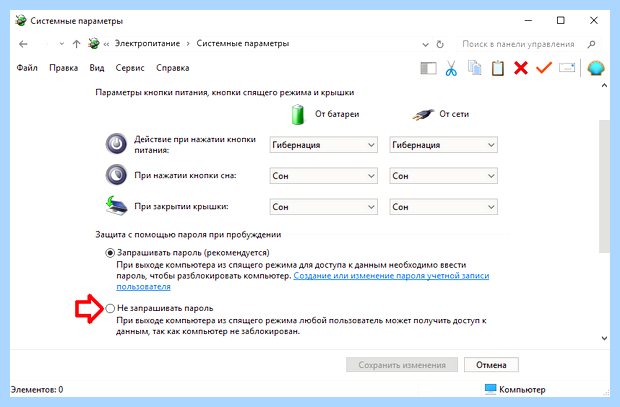
Task: Click the red X Delete icon
Action: click(521, 68)
